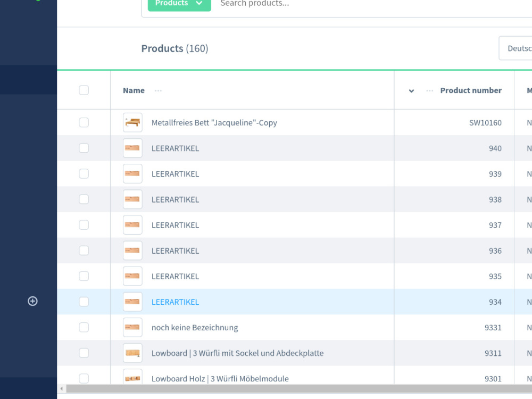Open thumbnail of LEERARTIKEL 936
The height and width of the screenshot is (399, 532).
pyautogui.click(x=132, y=251)
